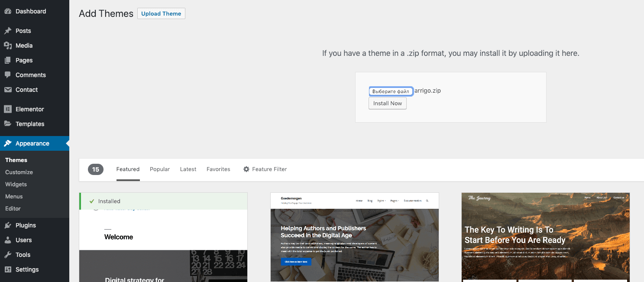The height and width of the screenshot is (282, 644).
Task: Click the Plugins plug icon
Action: coord(8,225)
